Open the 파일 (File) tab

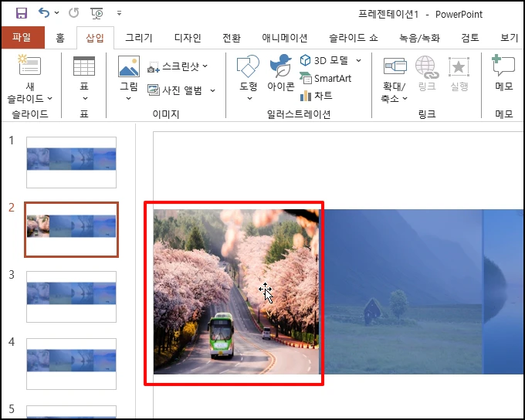[x=22, y=37]
